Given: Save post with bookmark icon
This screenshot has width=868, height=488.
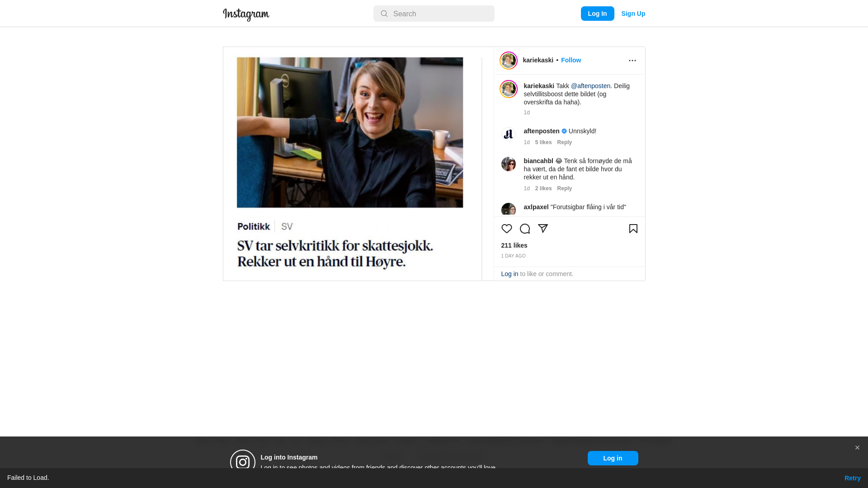Looking at the screenshot, I should [633, 229].
